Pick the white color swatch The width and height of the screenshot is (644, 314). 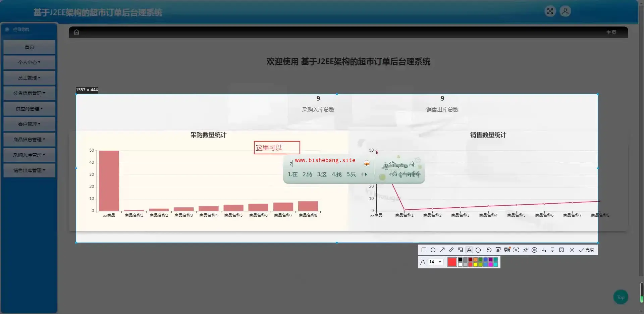pos(460,264)
